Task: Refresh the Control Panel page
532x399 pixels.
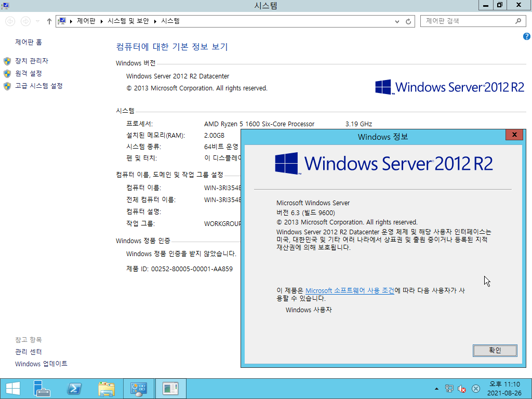Action: pos(408,21)
